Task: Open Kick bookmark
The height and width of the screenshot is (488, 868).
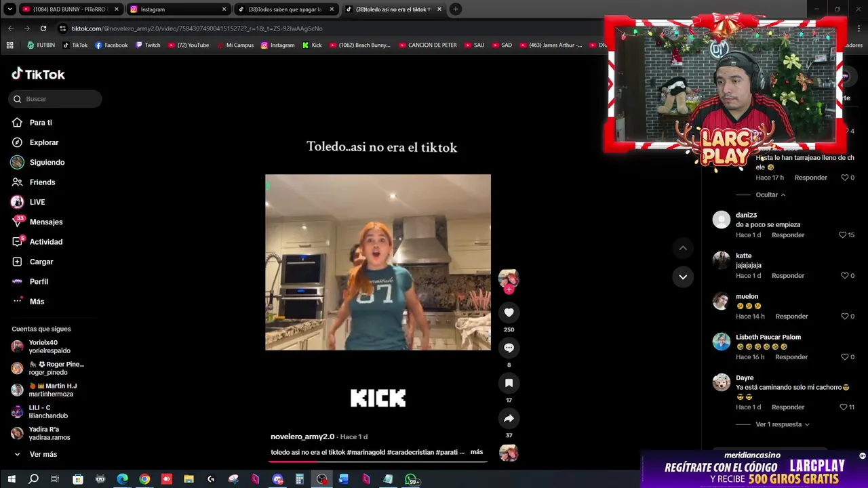Action: point(312,45)
